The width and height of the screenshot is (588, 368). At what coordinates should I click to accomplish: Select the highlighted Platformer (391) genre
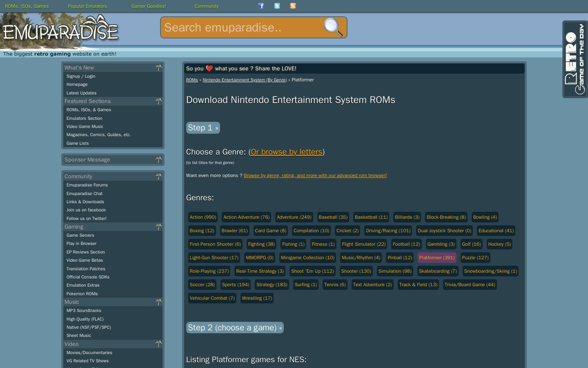[437, 258]
